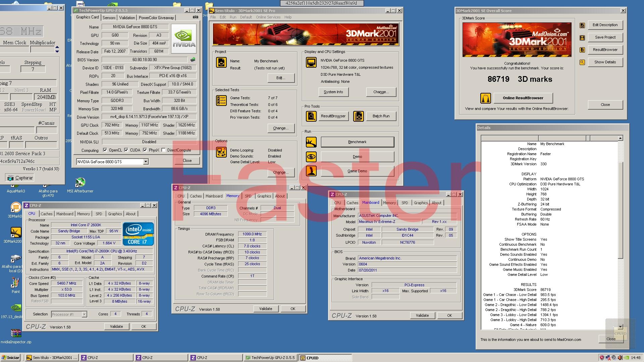The image size is (644, 362).
Task: Click the Online ResultBrowser button
Action: pos(523,98)
